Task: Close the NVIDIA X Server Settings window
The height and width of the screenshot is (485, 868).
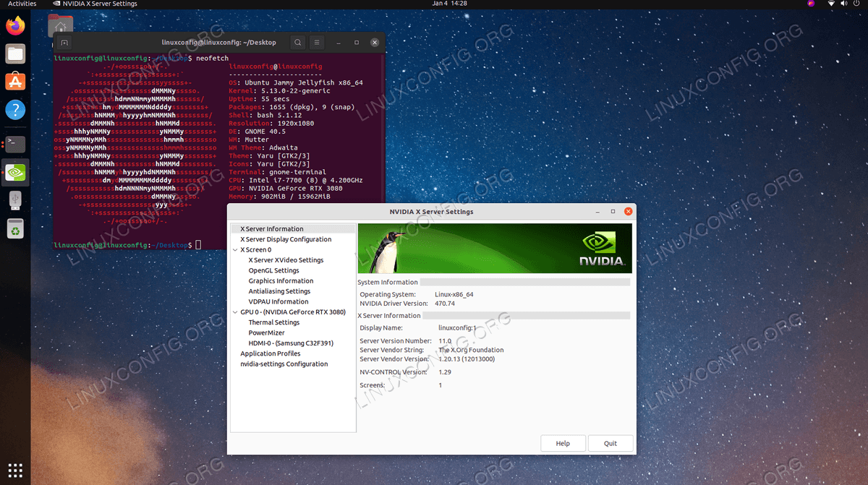Action: 628,211
